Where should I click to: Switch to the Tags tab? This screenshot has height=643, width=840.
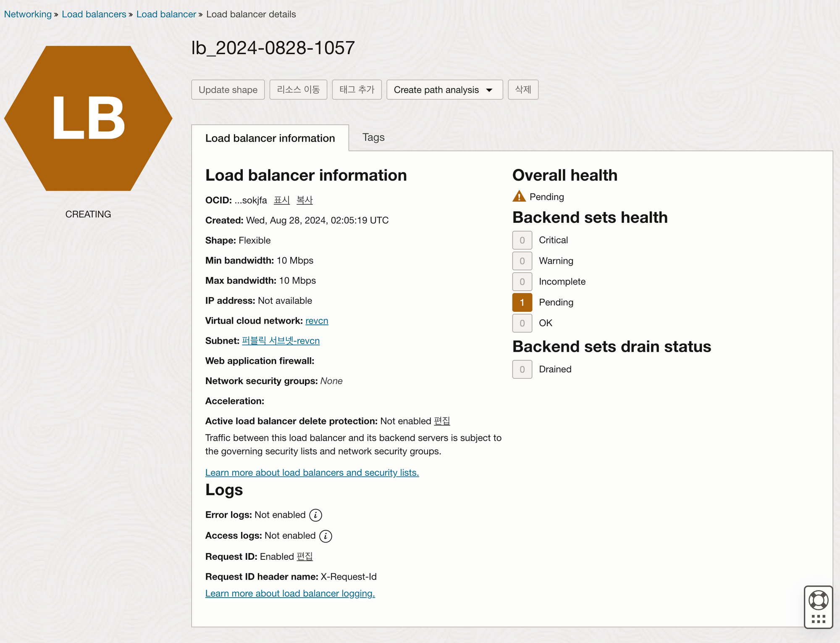point(373,137)
